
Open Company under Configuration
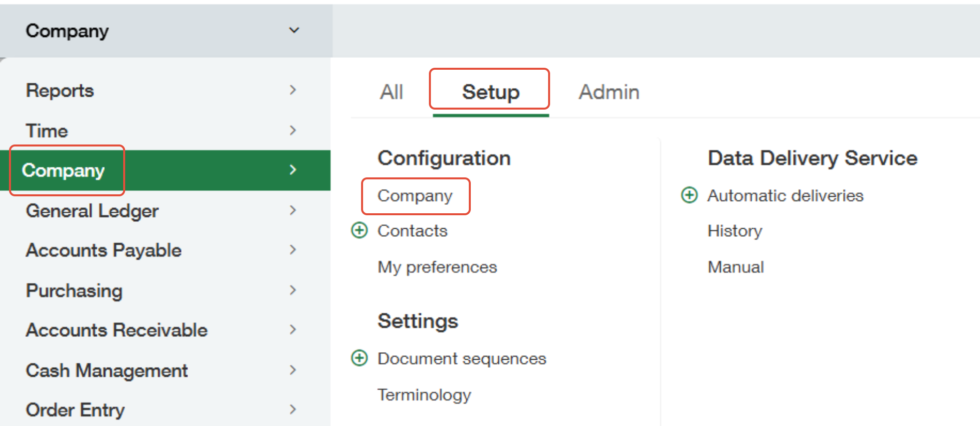click(414, 196)
